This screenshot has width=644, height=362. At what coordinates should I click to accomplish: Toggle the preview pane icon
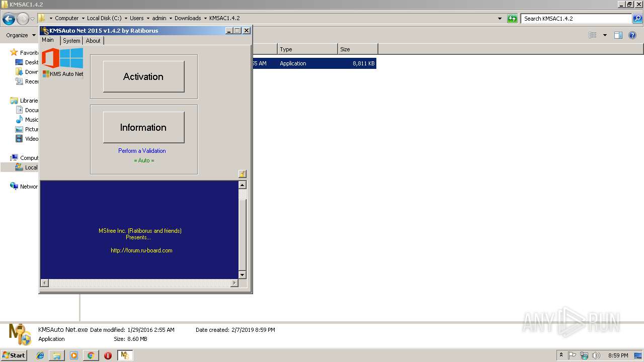(618, 35)
